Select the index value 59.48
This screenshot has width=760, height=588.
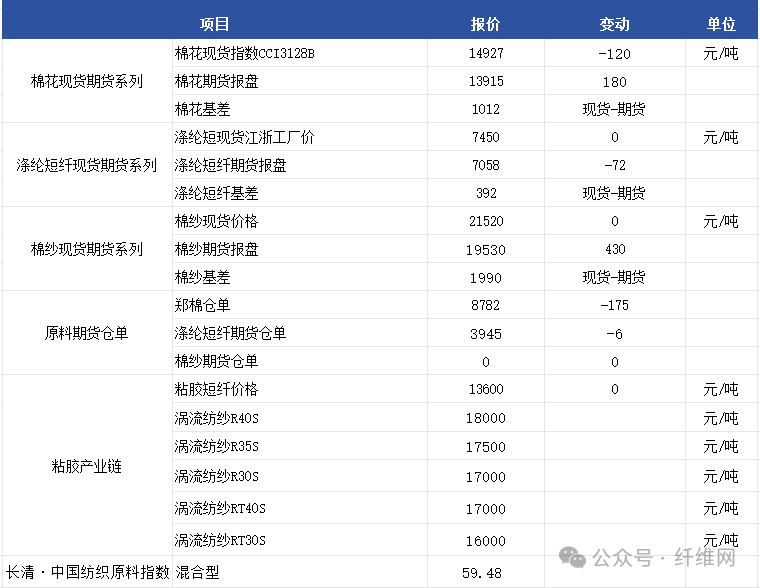[x=482, y=573]
